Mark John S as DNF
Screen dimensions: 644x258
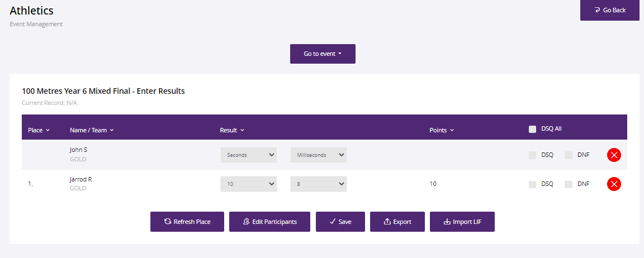click(569, 155)
